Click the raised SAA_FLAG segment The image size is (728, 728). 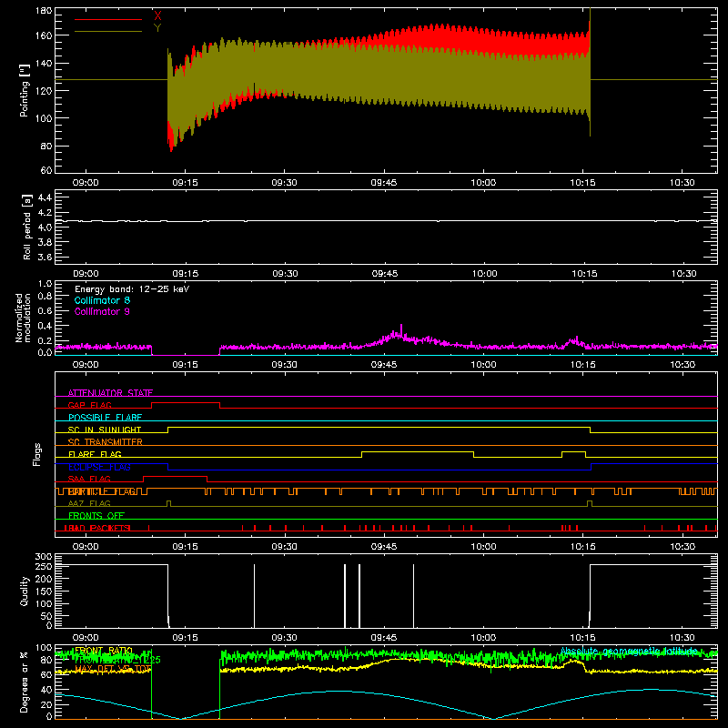tap(175, 476)
